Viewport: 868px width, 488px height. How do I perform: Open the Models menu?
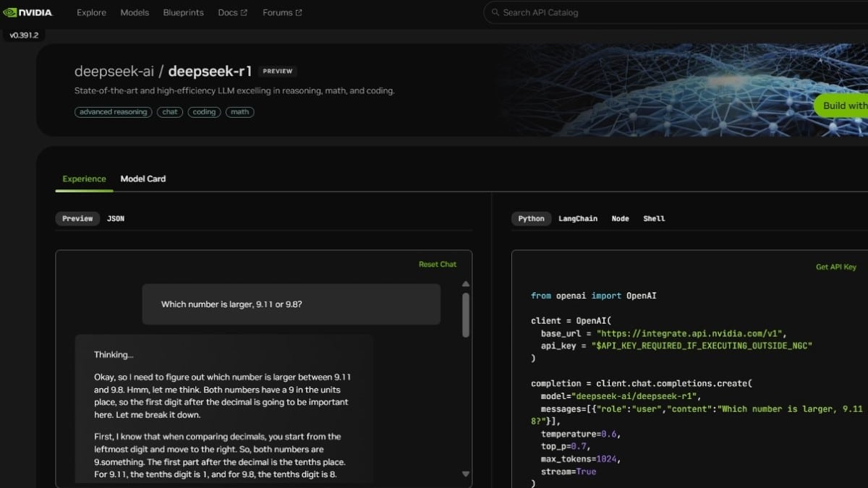click(x=135, y=12)
